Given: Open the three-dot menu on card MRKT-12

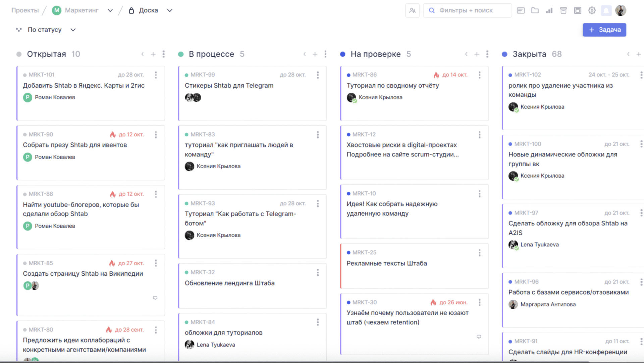Looking at the screenshot, I should click(480, 135).
